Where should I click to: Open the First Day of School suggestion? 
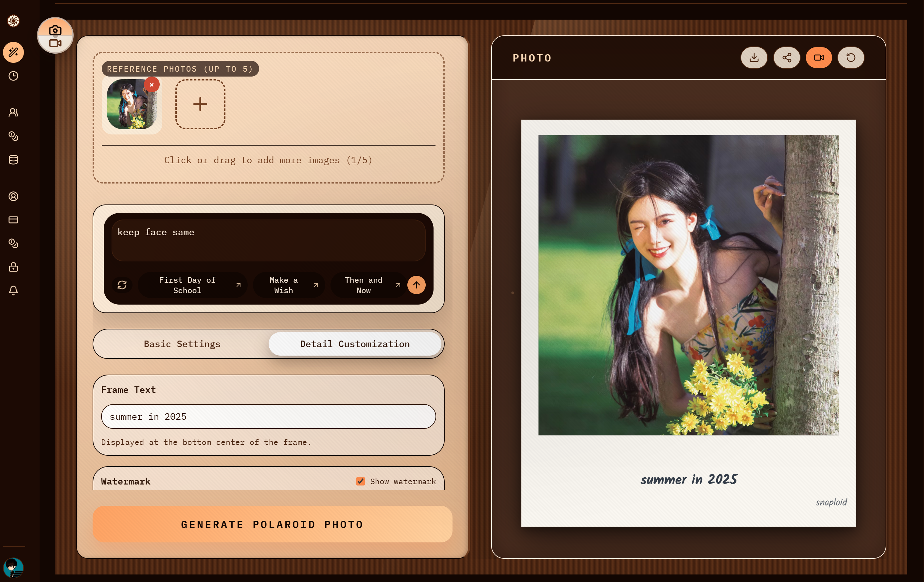click(192, 285)
